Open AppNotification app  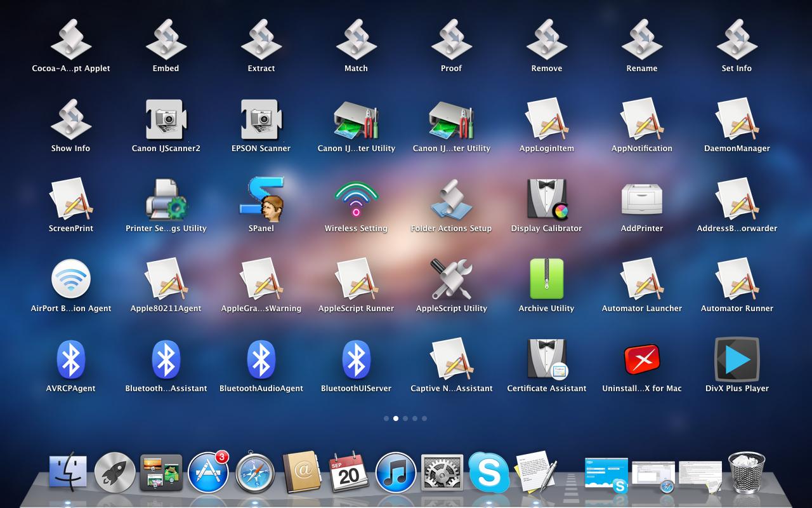point(642,119)
